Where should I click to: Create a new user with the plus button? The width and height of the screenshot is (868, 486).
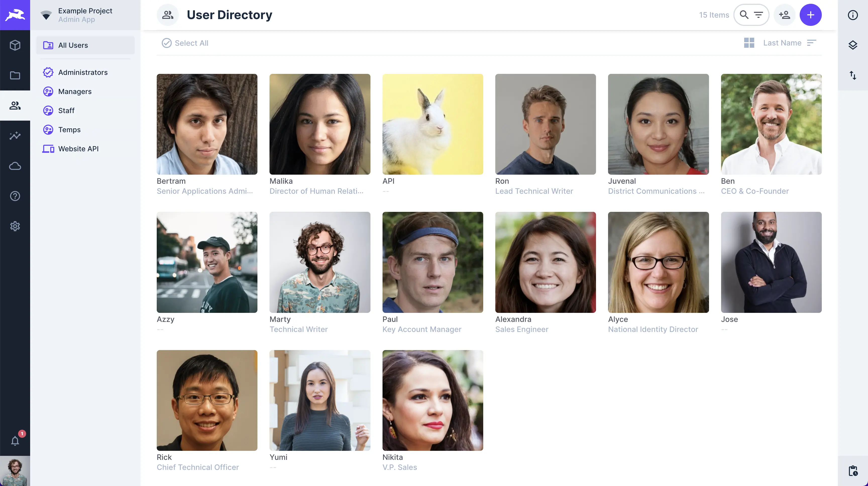(x=811, y=15)
